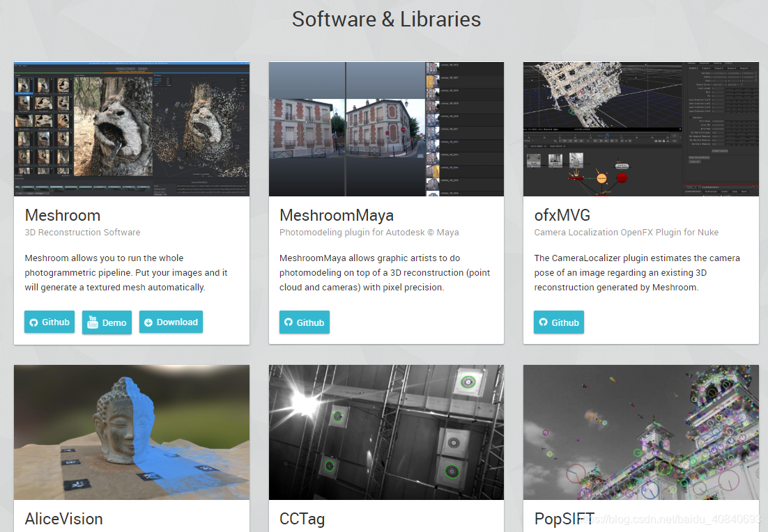Select the CCTag card title
Viewport: 768px width, 532px height.
pyautogui.click(x=302, y=519)
